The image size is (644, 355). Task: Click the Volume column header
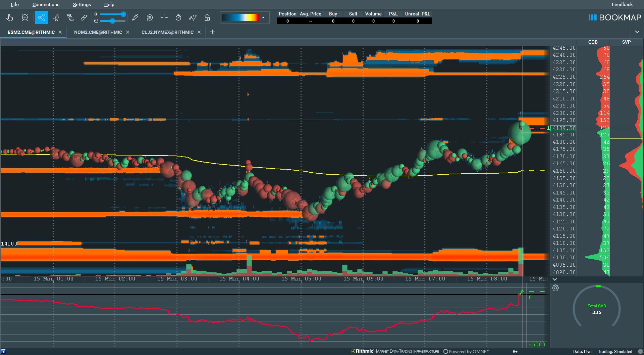pos(373,14)
